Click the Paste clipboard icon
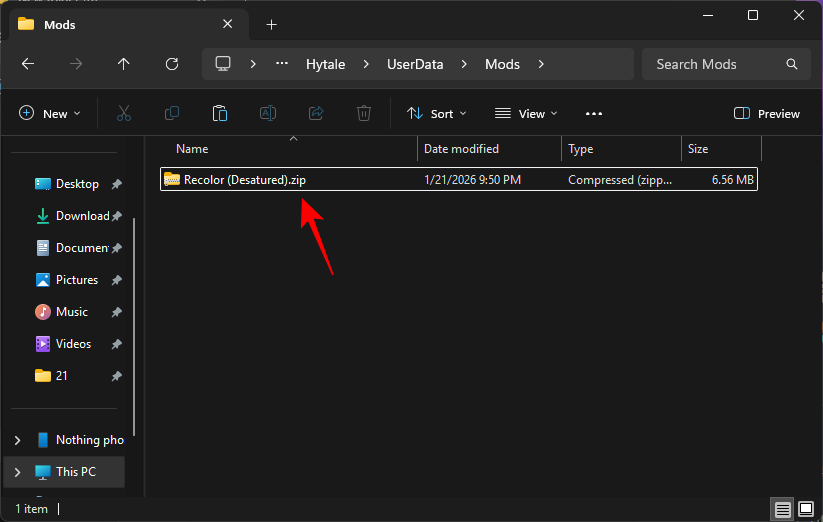The width and height of the screenshot is (823, 522). 220,114
